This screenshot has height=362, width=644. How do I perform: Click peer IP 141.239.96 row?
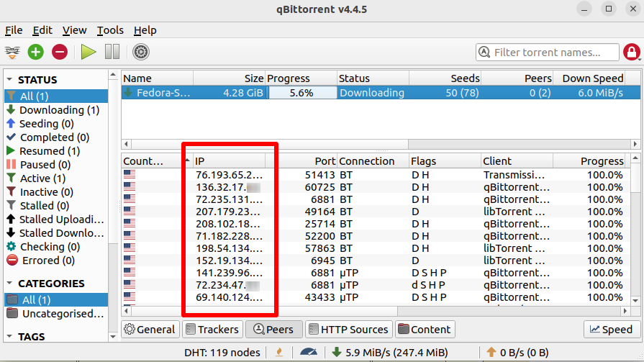click(230, 273)
